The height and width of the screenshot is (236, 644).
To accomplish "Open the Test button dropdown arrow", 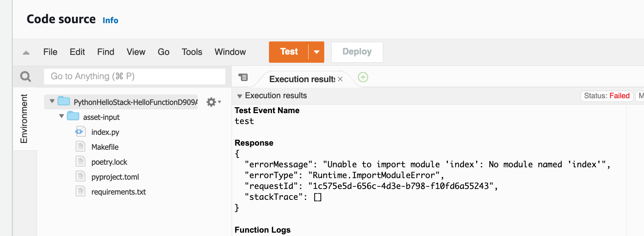I will pos(316,52).
